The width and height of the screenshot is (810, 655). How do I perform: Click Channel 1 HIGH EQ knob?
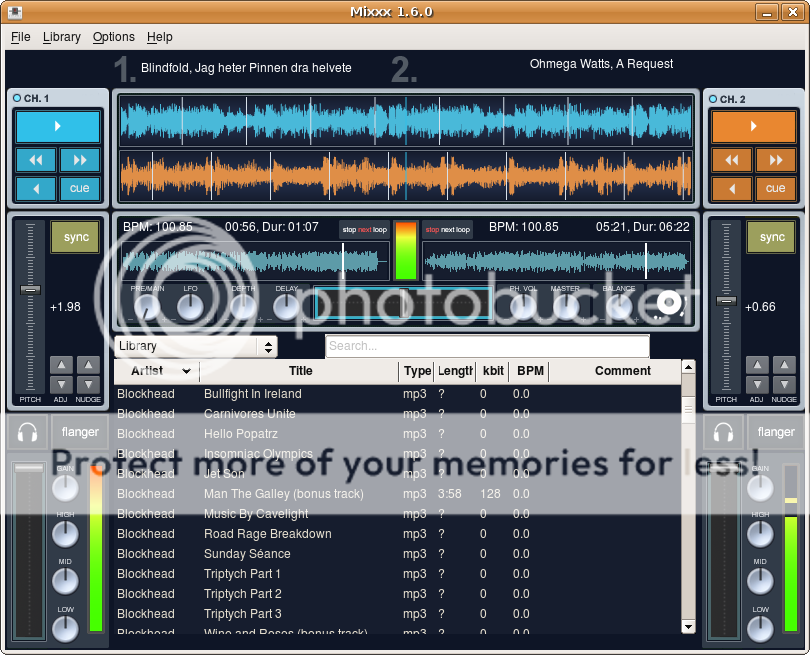[x=66, y=534]
